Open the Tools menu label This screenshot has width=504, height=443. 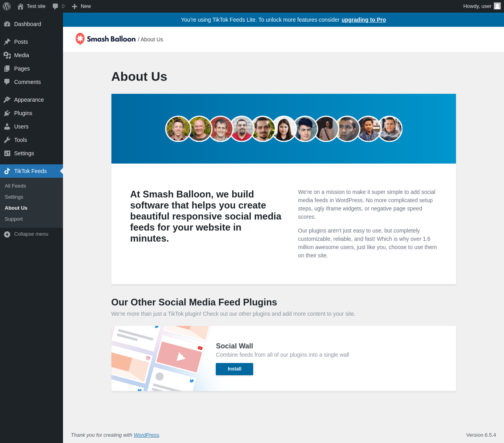tap(20, 140)
